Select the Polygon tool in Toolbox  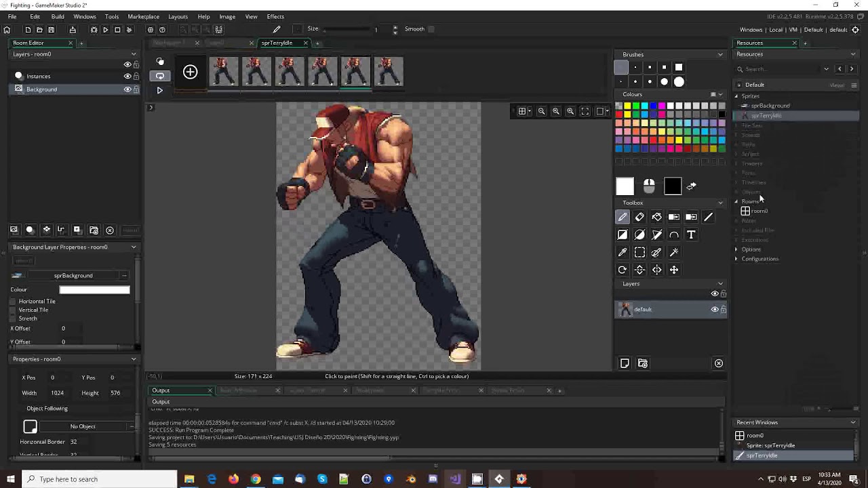click(656, 235)
